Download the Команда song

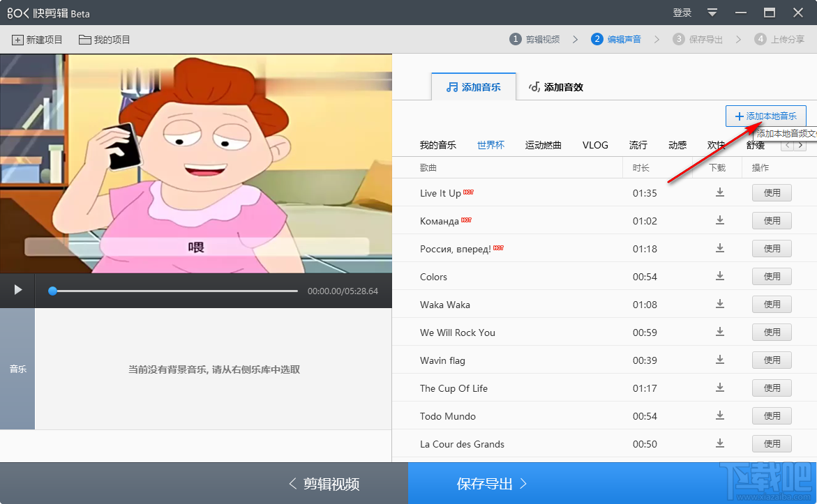(x=719, y=220)
